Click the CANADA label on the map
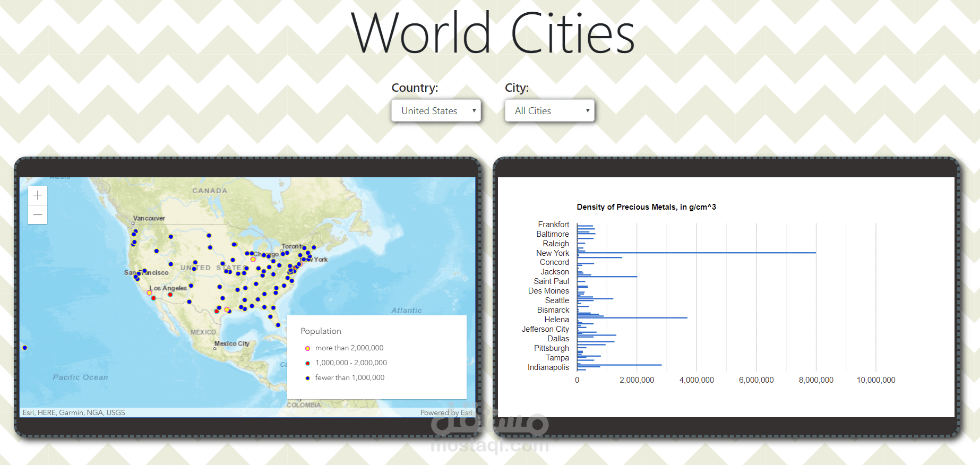The image size is (980, 465). 210,191
